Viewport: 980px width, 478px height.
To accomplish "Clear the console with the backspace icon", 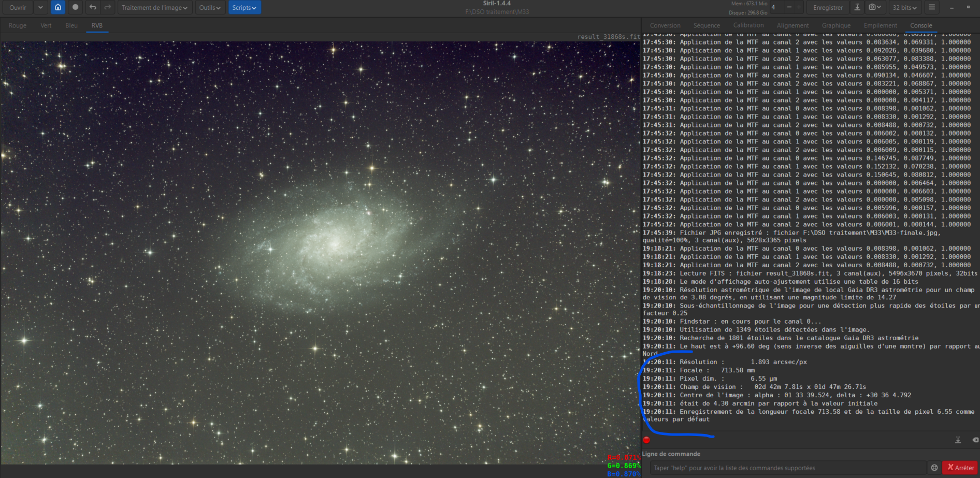I will tap(975, 440).
